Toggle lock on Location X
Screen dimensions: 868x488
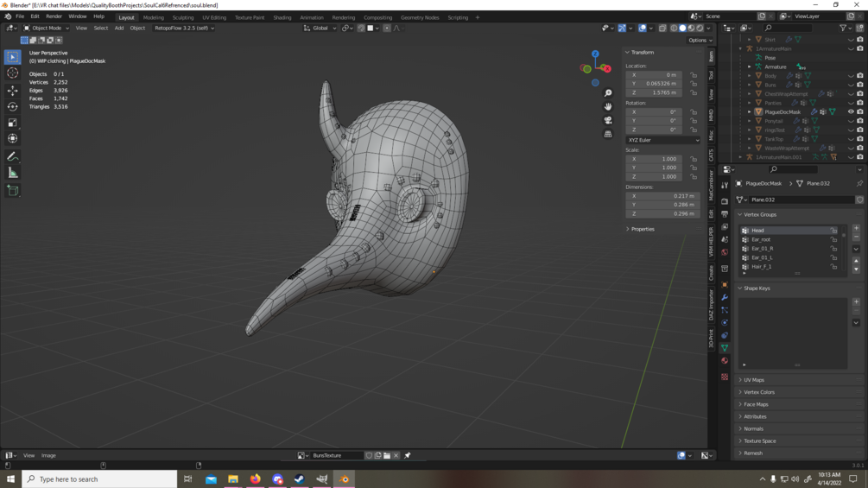pos(694,75)
